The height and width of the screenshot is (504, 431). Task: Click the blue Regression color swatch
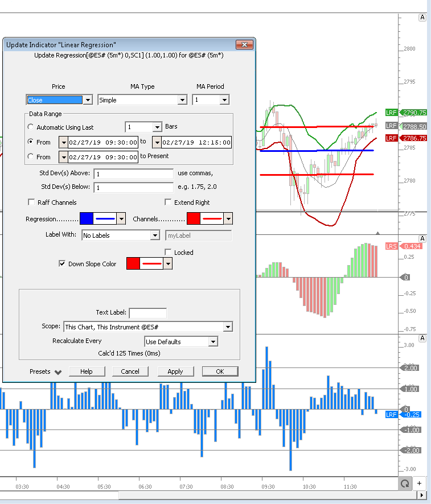coord(87,218)
